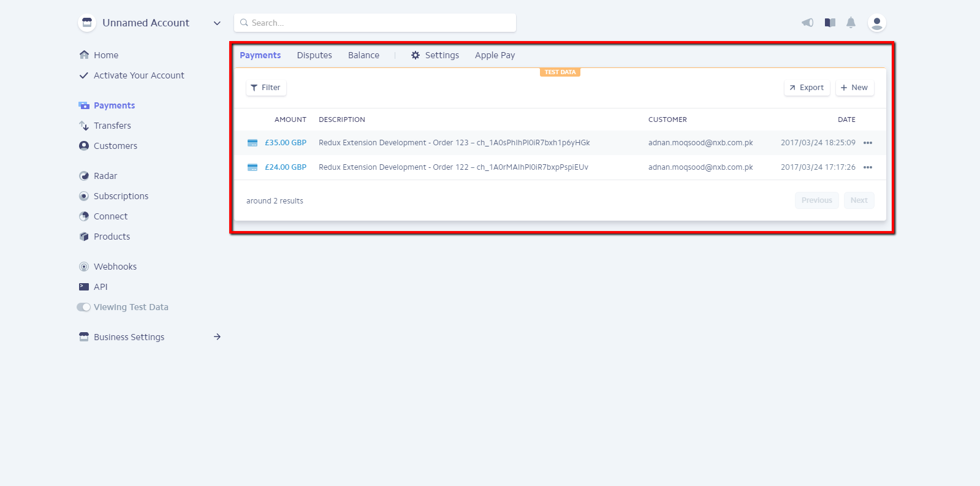Switch to the Disputes tab
This screenshot has height=486, width=980.
pos(314,55)
